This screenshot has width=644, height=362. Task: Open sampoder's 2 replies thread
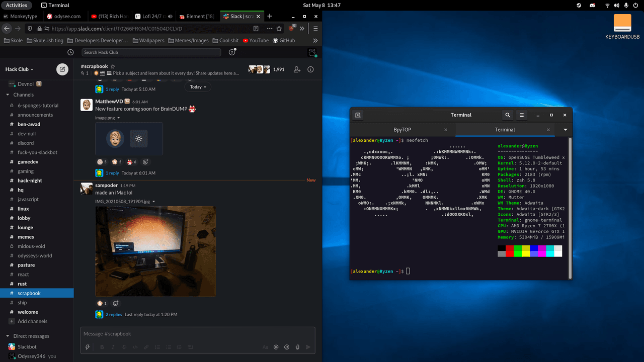pyautogui.click(x=114, y=314)
